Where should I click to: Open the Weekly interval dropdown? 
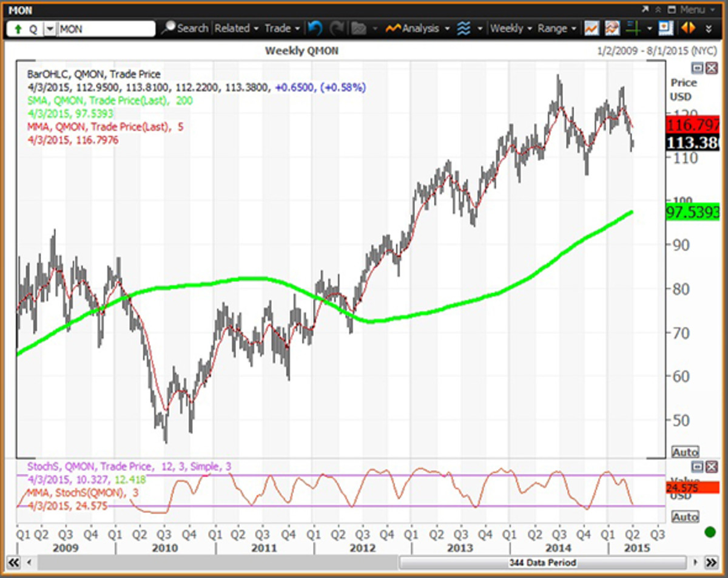(x=510, y=28)
